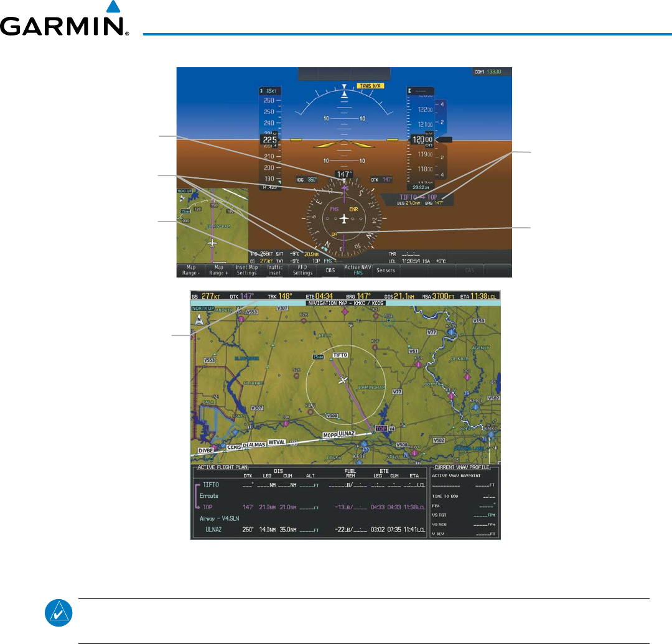This screenshot has height=644, width=672.
Task: Click the TIFTO waypoint label on map
Action: [340, 355]
